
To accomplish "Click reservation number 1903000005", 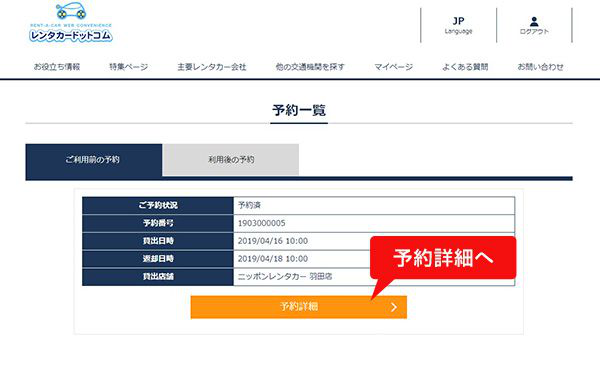I will click(x=262, y=223).
